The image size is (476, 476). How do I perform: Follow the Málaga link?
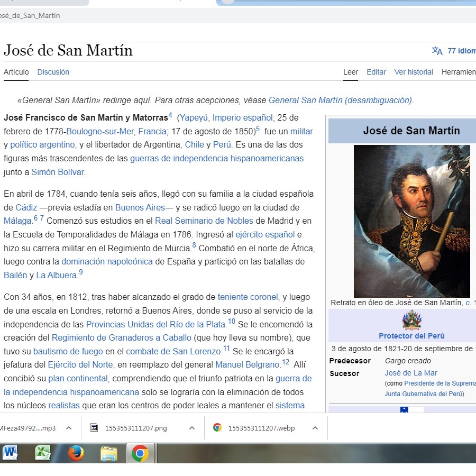click(x=17, y=221)
